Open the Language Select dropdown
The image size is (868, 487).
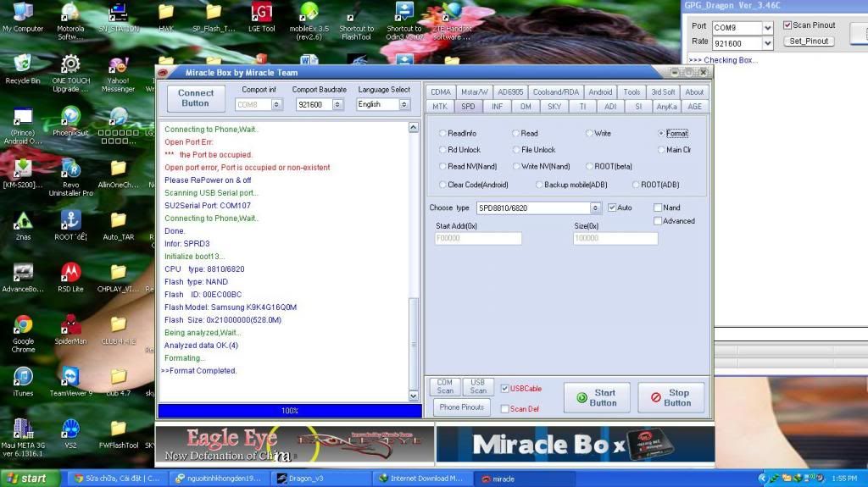pyautogui.click(x=404, y=104)
